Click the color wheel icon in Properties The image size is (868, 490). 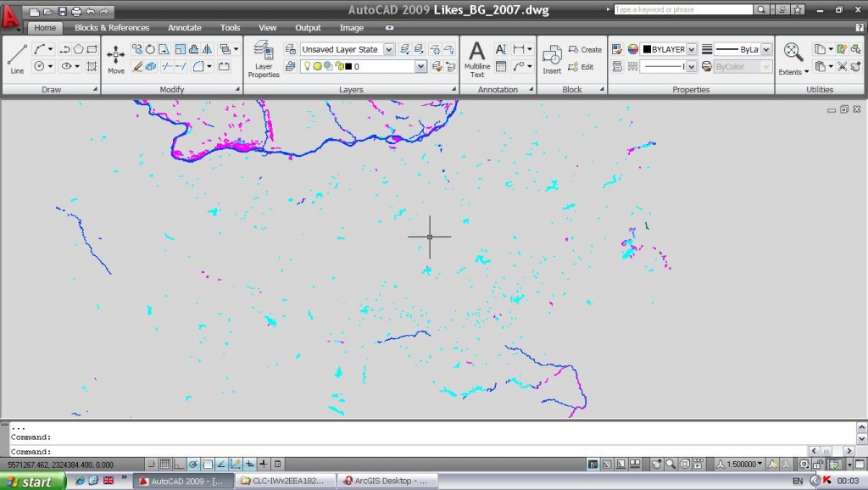(x=632, y=49)
